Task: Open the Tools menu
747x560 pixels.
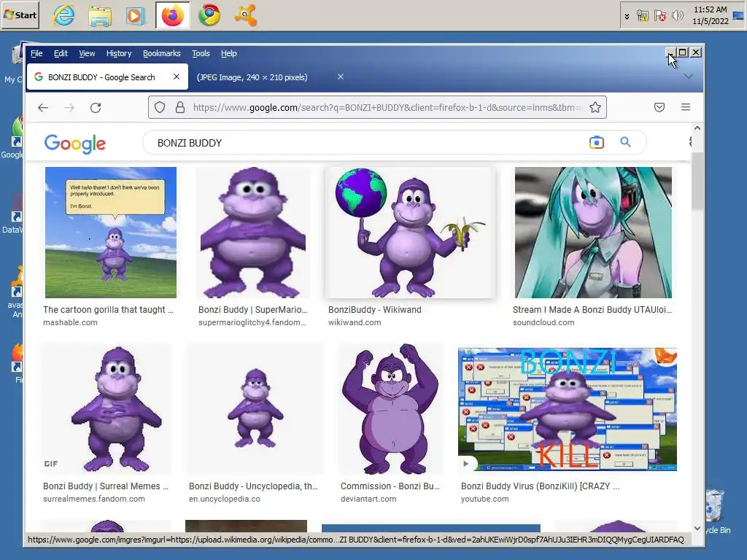Action: 201,53
